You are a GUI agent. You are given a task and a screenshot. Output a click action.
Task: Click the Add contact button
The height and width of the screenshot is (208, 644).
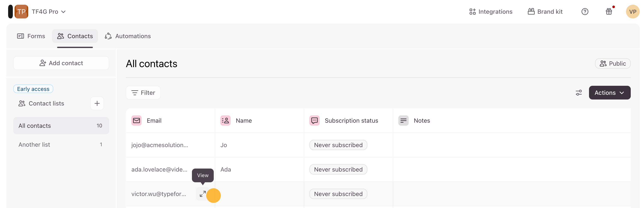tap(61, 63)
